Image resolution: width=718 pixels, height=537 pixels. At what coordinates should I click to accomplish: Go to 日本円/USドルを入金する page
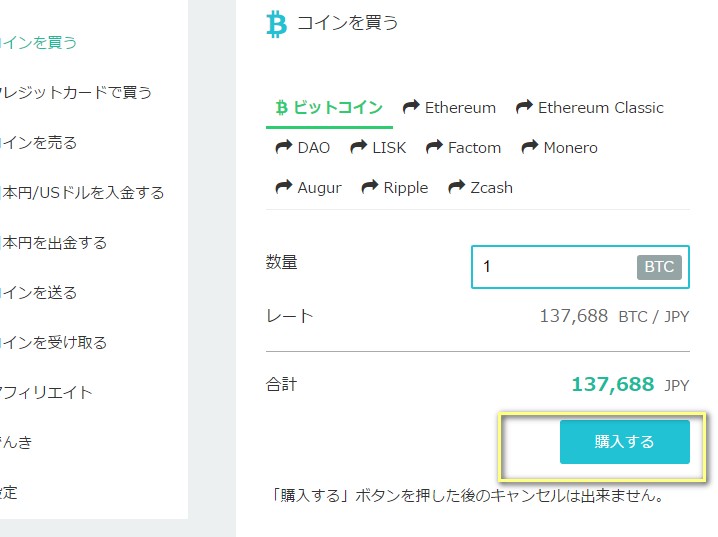tap(82, 192)
